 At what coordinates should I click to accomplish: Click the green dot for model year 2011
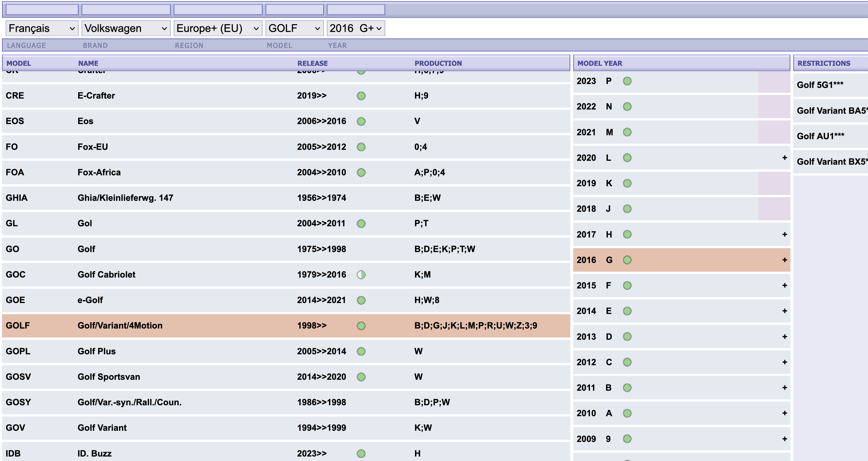[x=627, y=388]
